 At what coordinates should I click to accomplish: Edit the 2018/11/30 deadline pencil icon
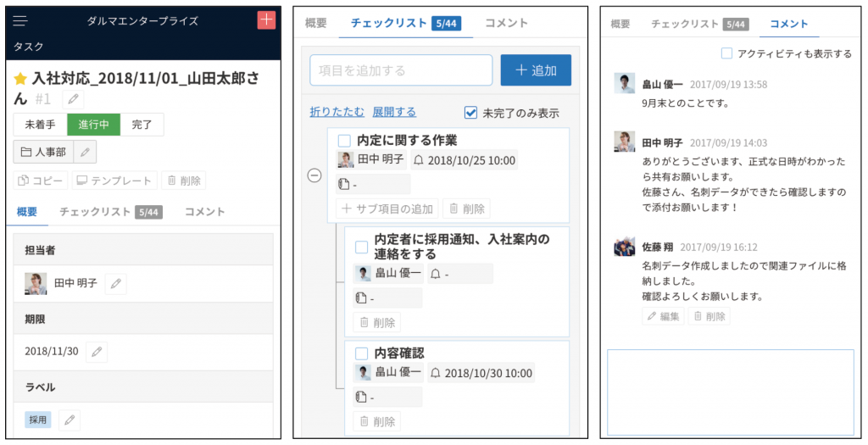point(97,351)
